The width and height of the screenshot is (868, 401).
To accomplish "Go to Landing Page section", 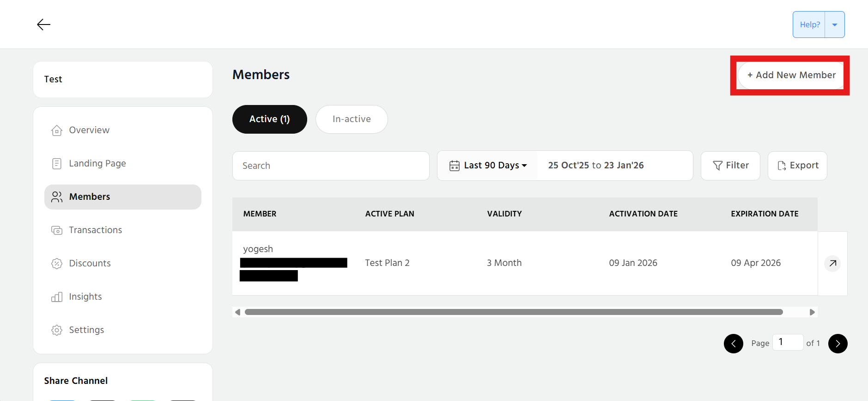I will (97, 164).
